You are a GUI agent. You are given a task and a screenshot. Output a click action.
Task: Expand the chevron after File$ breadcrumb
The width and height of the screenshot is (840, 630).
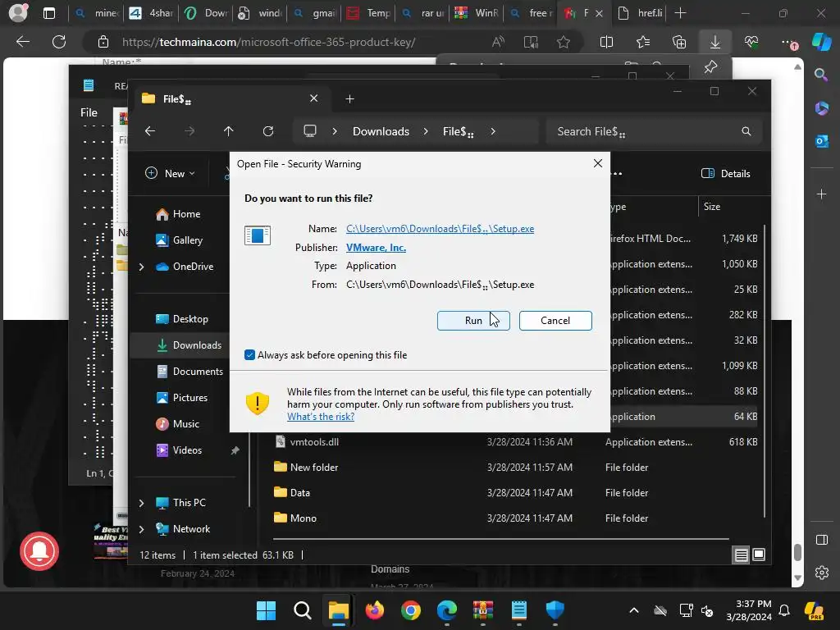point(493,131)
